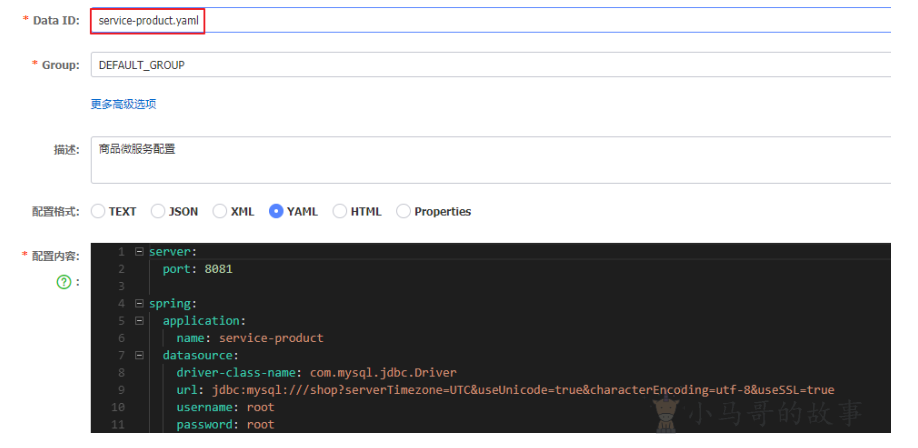The height and width of the screenshot is (448, 918).
Task: Click the 描述 textarea
Action: (x=491, y=160)
